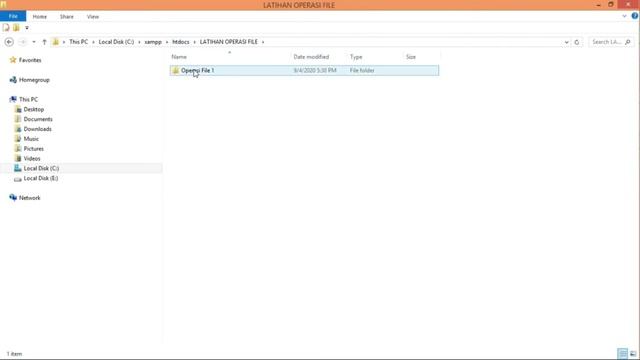Click the Local Disk (E:) drive icon
This screenshot has width=640, height=360.
(x=18, y=179)
